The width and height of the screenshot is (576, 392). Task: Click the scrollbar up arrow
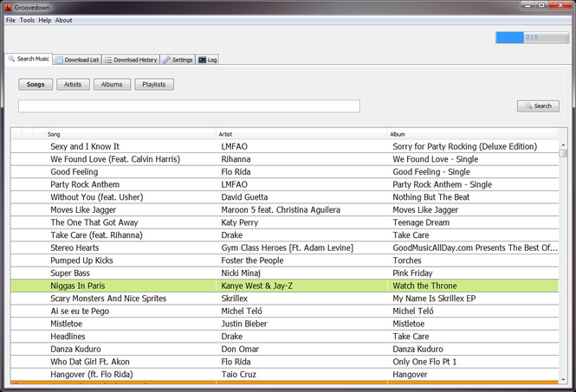(563, 145)
